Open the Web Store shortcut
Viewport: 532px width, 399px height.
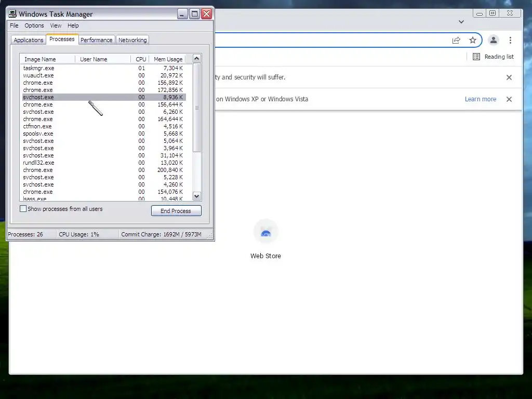pos(265,240)
